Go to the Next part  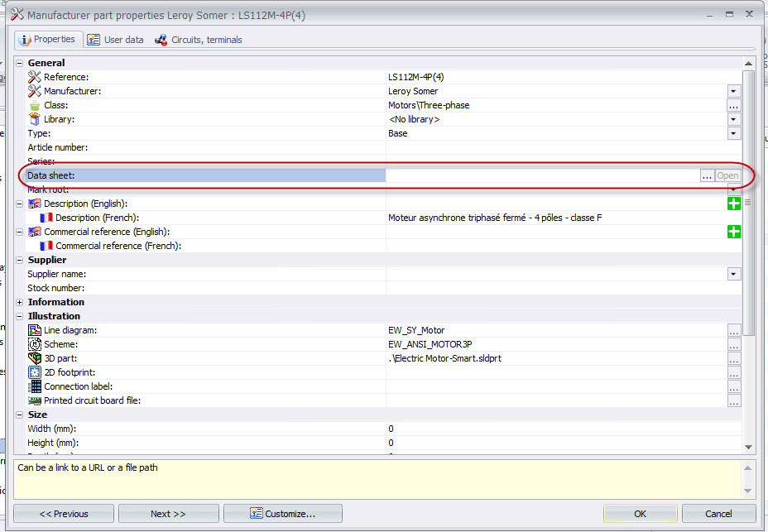click(169, 514)
